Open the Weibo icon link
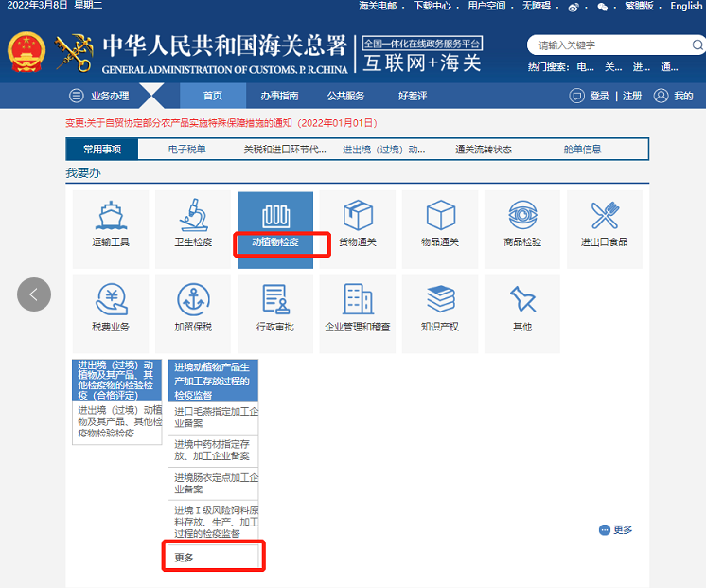The image size is (706, 588). click(x=574, y=8)
